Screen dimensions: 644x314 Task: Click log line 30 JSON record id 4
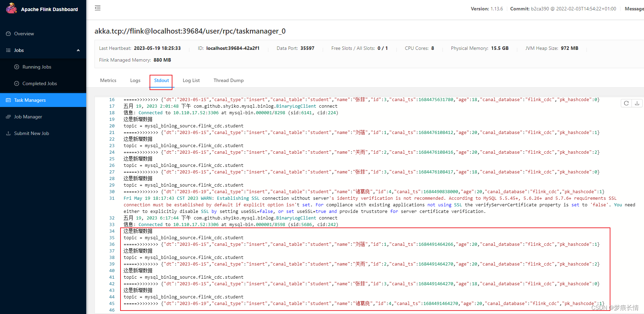point(364,192)
